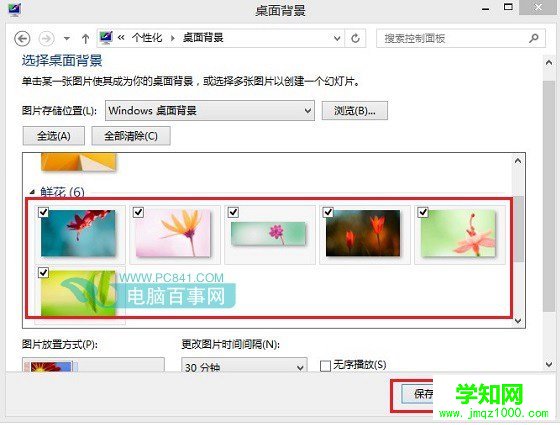
Task: Click the main window scrollbar thumb
Action: [549, 196]
